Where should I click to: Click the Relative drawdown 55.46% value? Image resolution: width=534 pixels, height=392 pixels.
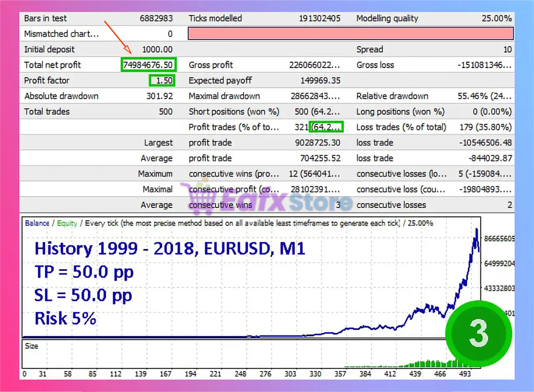click(484, 96)
